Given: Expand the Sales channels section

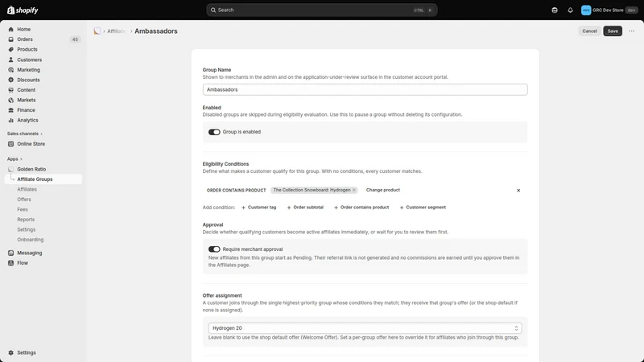Looking at the screenshot, I should coord(25,134).
